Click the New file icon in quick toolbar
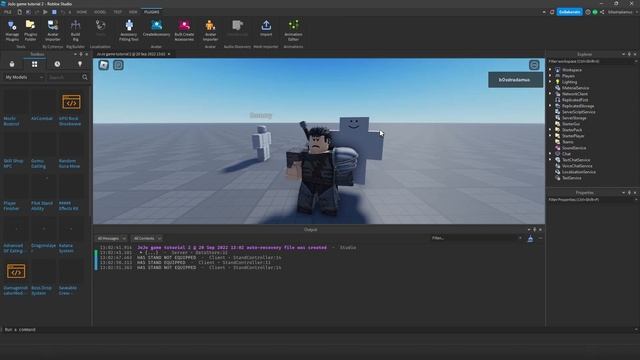Viewport: 640px width, 360px height. point(19,12)
